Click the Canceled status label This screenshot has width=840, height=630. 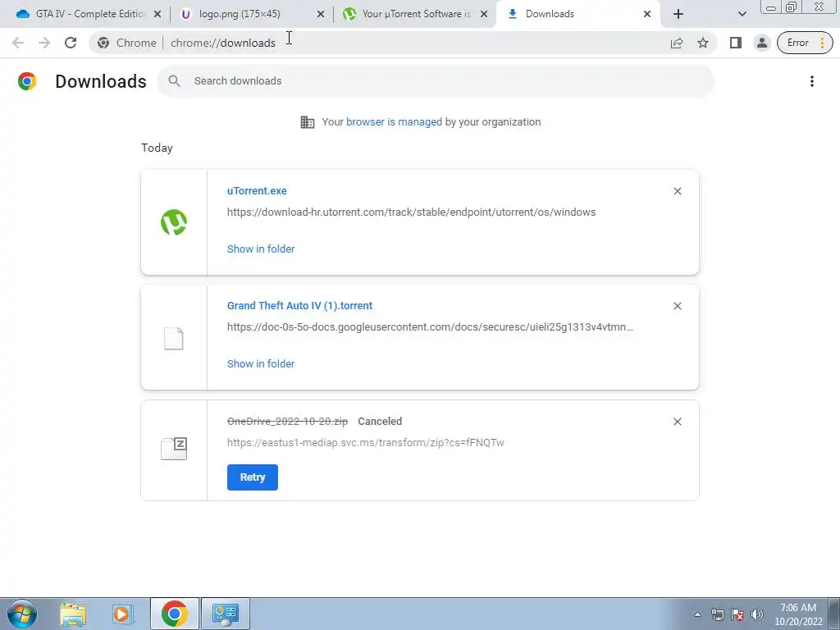pyautogui.click(x=380, y=422)
